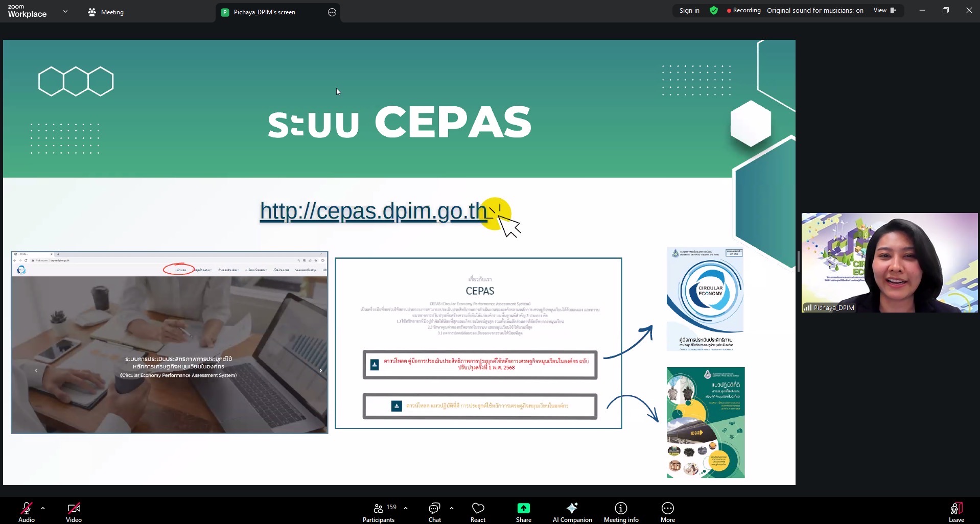Screen dimensions: 980x524
Task: Show the Participants list
Action: tap(379, 512)
